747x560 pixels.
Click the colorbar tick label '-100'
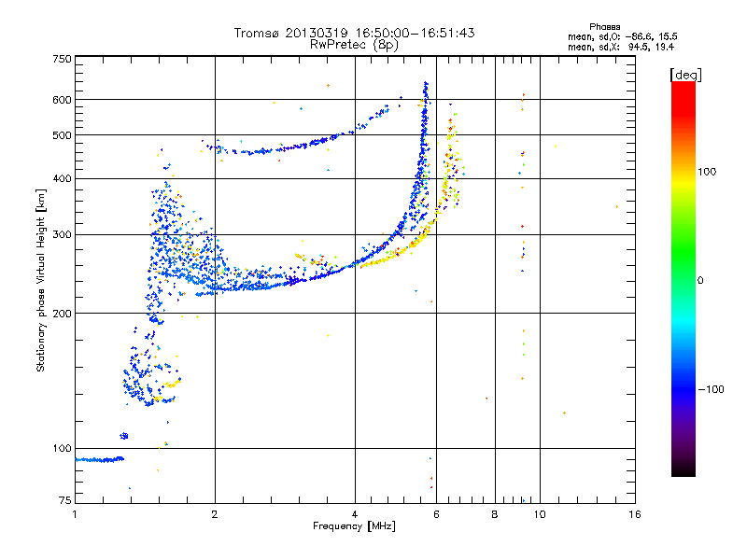(711, 389)
